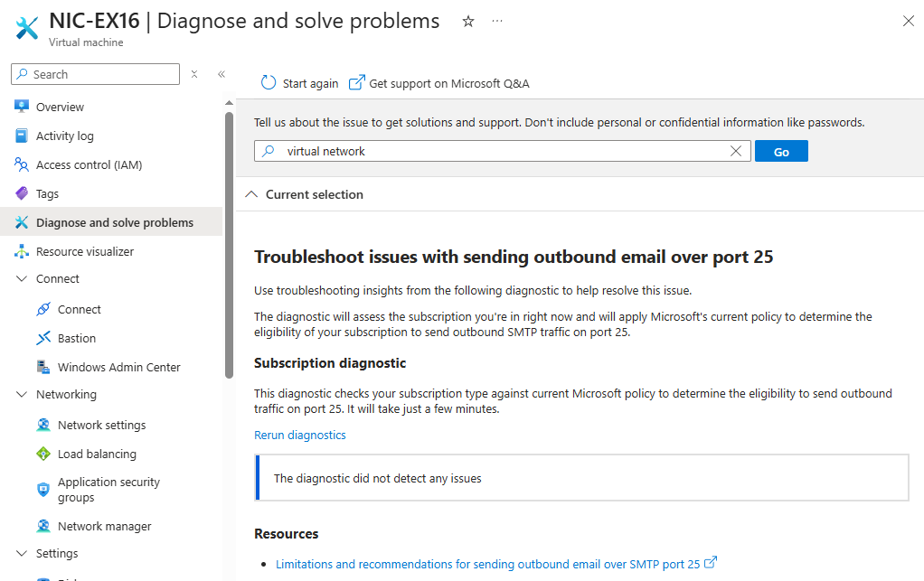The height and width of the screenshot is (581, 924).
Task: Open the Rerun diagnostics link
Action: (x=299, y=435)
